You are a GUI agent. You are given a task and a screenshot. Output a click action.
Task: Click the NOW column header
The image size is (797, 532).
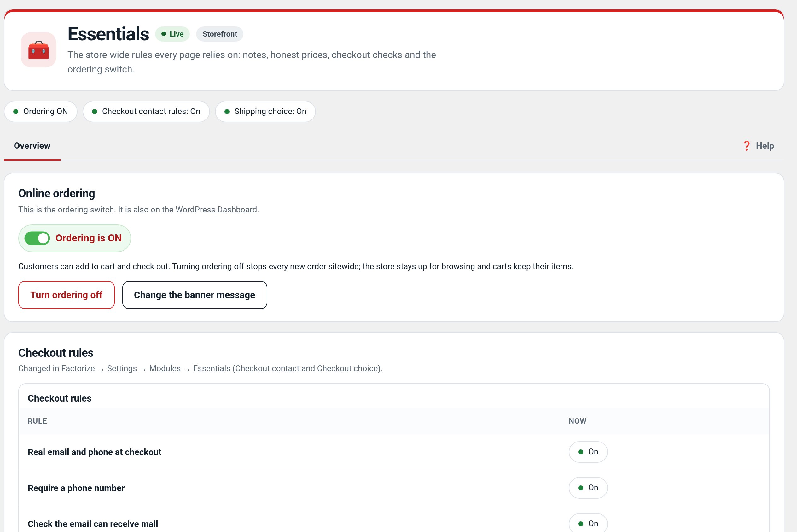pyautogui.click(x=578, y=421)
